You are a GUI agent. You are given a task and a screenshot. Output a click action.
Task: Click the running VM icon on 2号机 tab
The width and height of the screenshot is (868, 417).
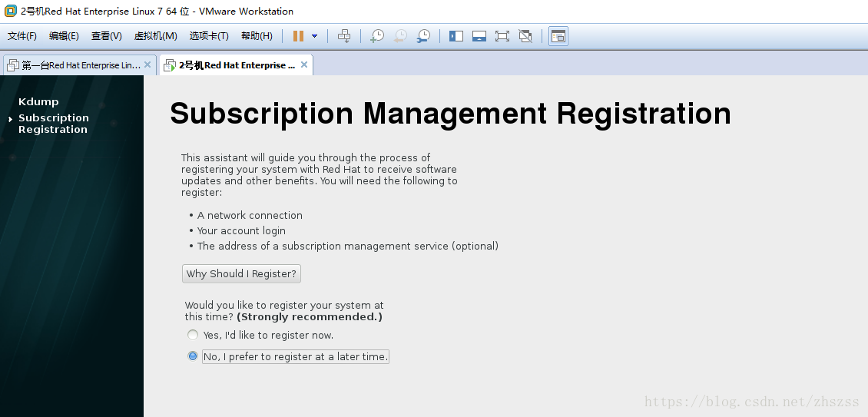(170, 65)
